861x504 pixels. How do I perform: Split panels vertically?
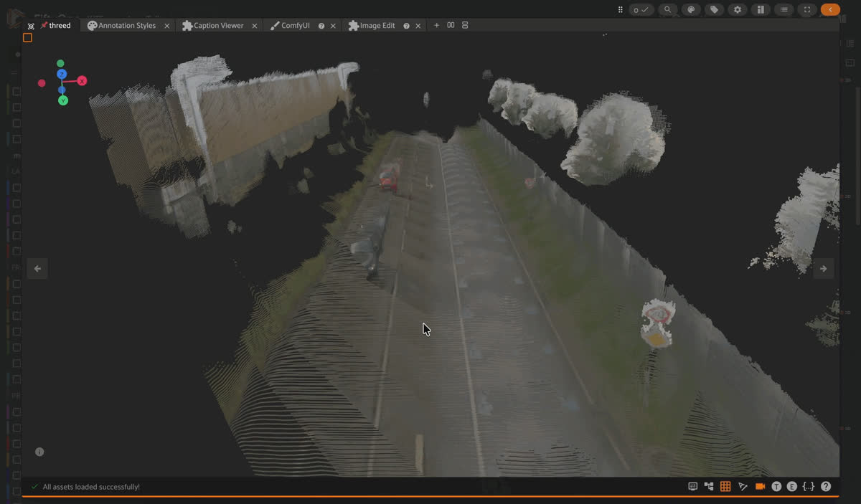[x=465, y=25]
